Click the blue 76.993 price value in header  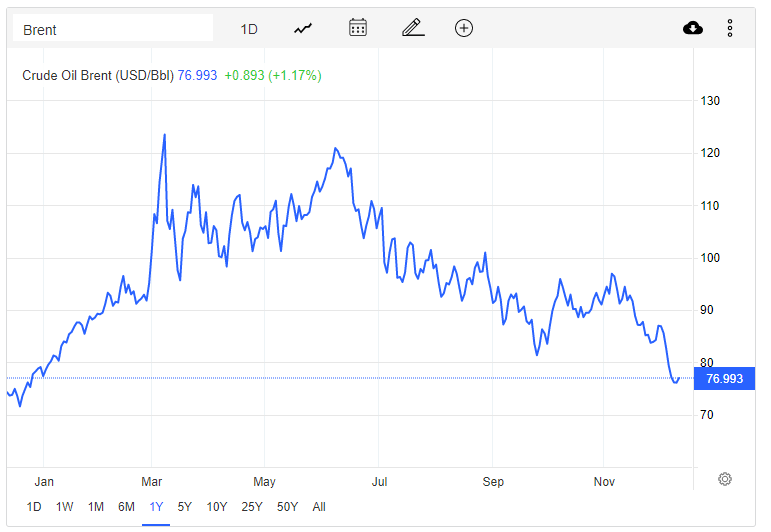click(197, 75)
